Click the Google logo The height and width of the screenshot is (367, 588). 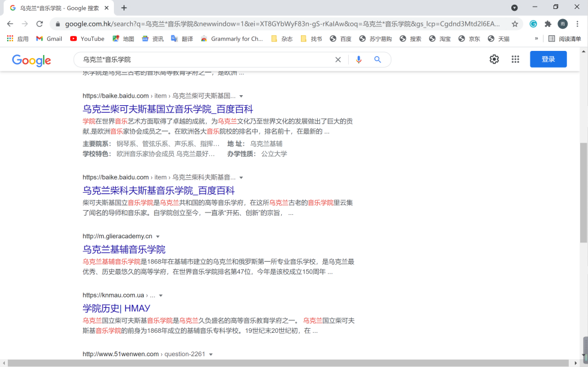click(x=32, y=60)
